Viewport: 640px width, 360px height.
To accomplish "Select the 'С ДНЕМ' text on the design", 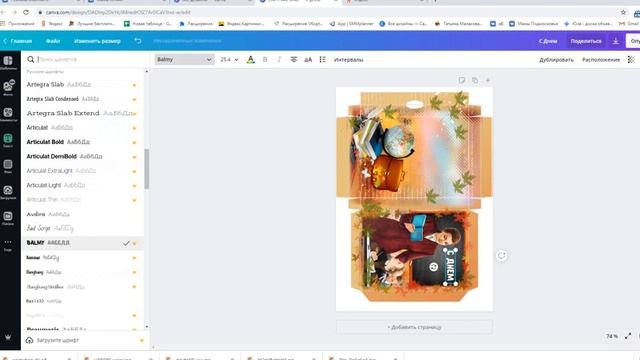I will [451, 267].
